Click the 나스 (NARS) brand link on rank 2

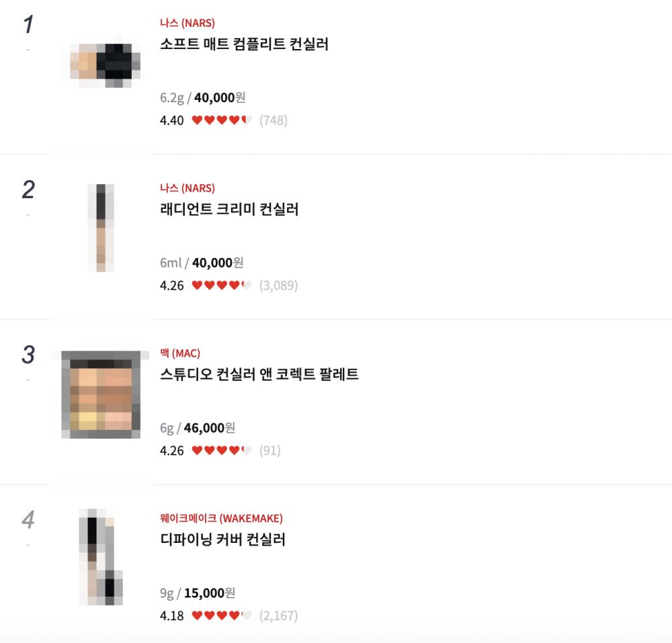click(187, 188)
